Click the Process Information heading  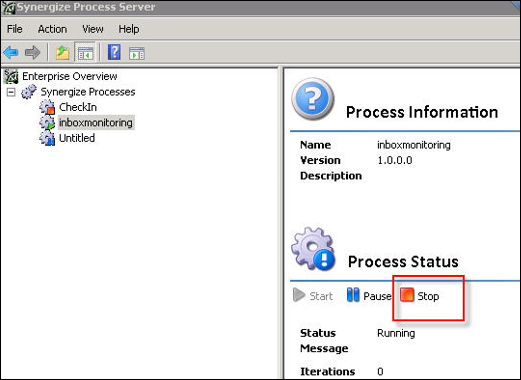422,112
